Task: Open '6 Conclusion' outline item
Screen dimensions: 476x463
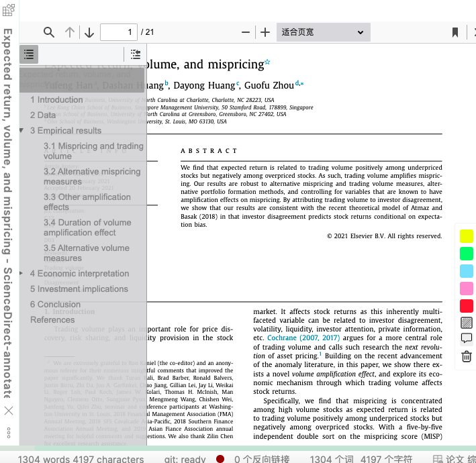Action: [55, 305]
